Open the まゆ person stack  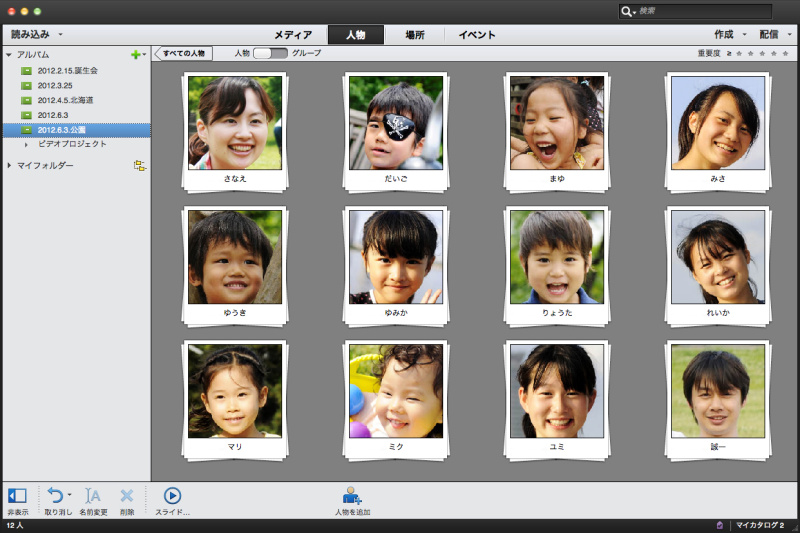click(557, 132)
